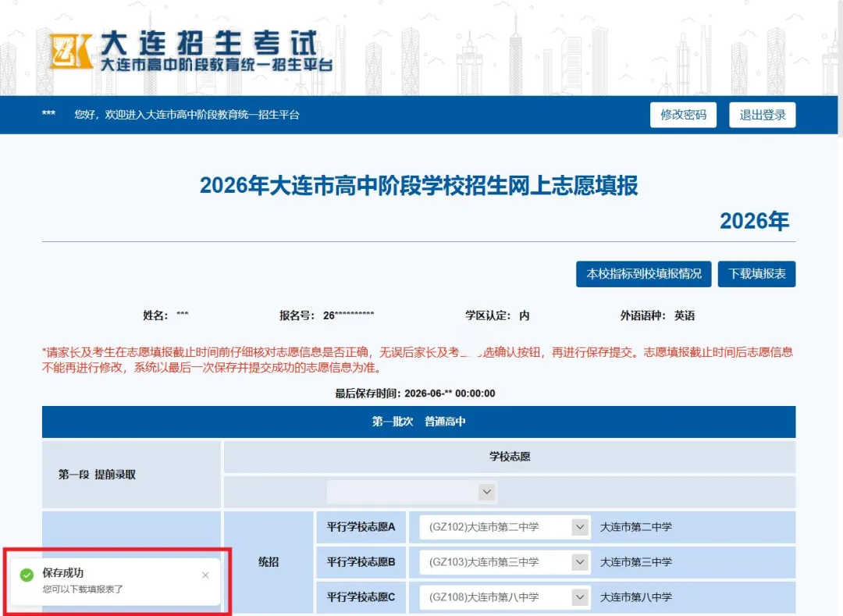Click the (GZ103)大连市第三中学 select field
Screen dimensions: 843x616
pyautogui.click(x=505, y=561)
